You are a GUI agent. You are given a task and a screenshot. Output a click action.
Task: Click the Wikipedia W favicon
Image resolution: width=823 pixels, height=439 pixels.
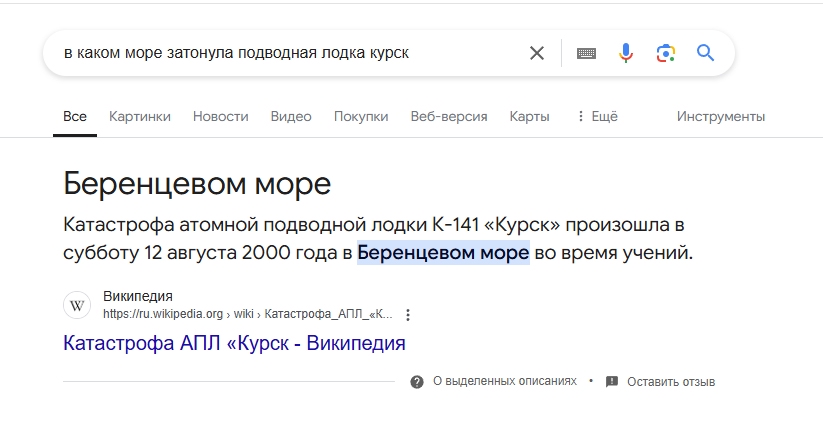tap(77, 305)
